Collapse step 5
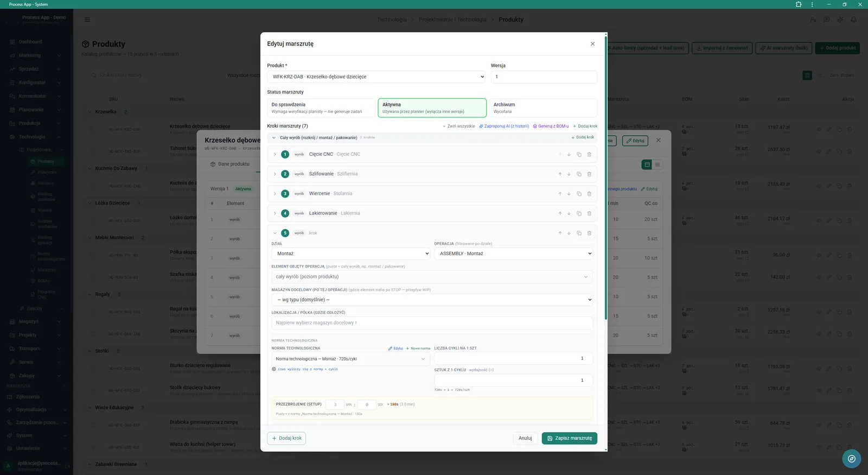The height and width of the screenshot is (475, 868). tap(275, 233)
